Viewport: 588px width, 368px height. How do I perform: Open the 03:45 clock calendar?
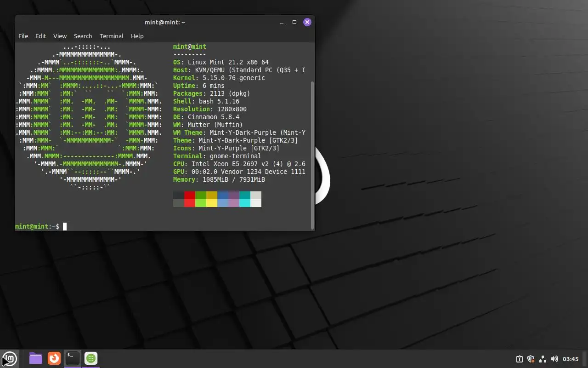(x=571, y=359)
